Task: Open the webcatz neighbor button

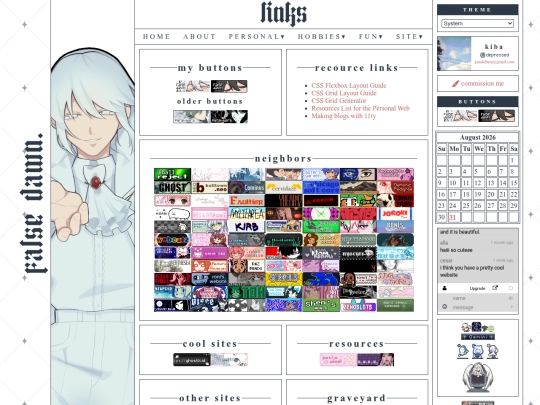Action: pyautogui.click(x=173, y=240)
